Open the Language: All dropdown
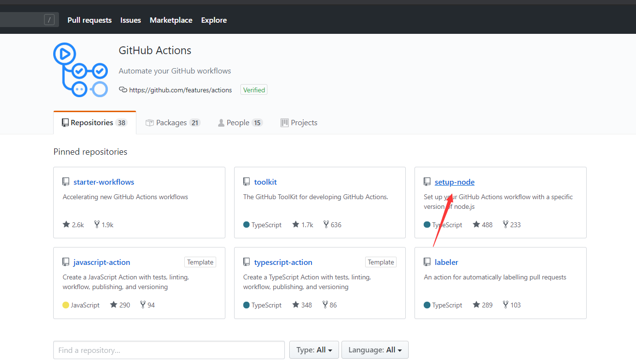This screenshot has width=636, height=364. [x=375, y=350]
